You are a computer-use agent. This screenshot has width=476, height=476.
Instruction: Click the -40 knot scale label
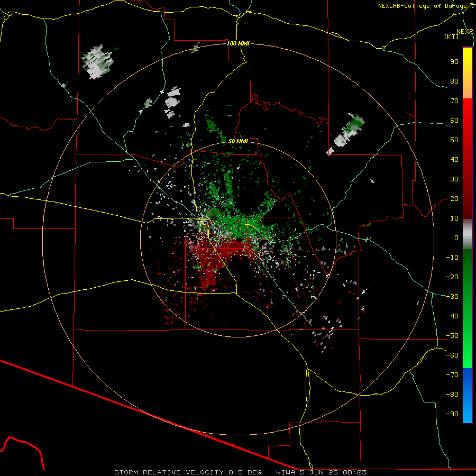click(x=452, y=316)
